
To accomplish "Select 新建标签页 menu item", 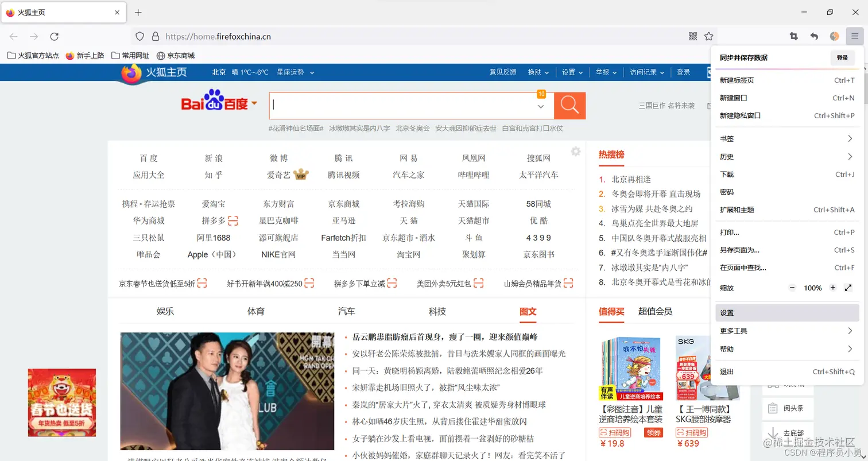I will point(787,80).
